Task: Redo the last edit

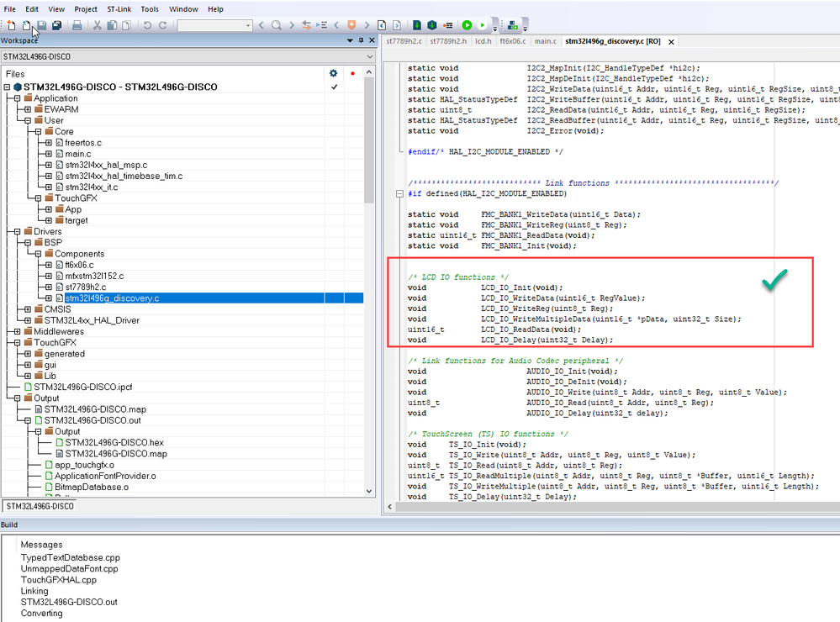Action: point(162,25)
